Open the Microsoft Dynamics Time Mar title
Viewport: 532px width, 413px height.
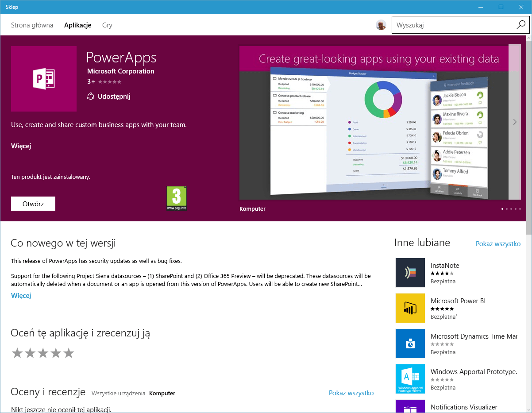474,336
